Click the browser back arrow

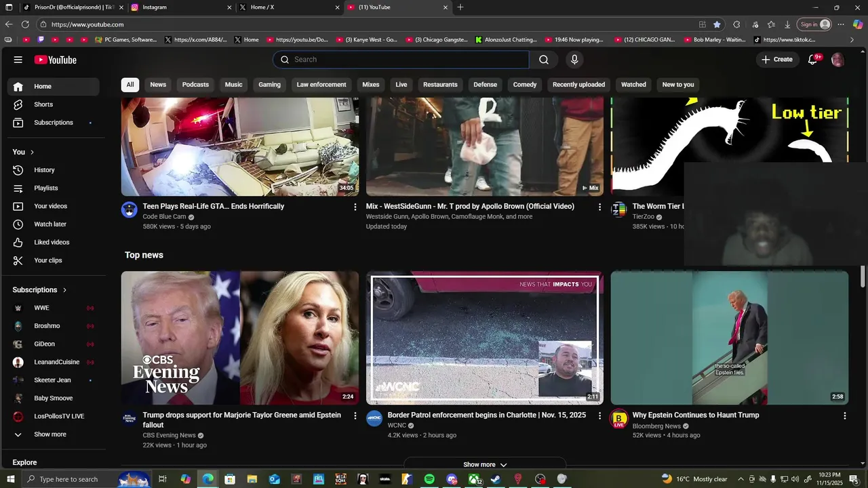pos(9,24)
